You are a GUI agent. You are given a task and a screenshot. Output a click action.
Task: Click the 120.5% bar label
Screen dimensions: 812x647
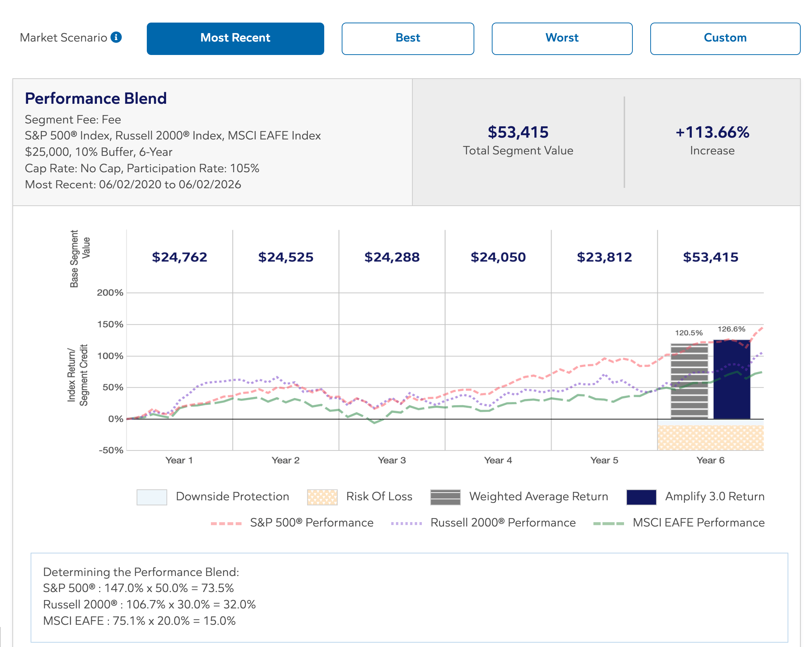click(689, 333)
